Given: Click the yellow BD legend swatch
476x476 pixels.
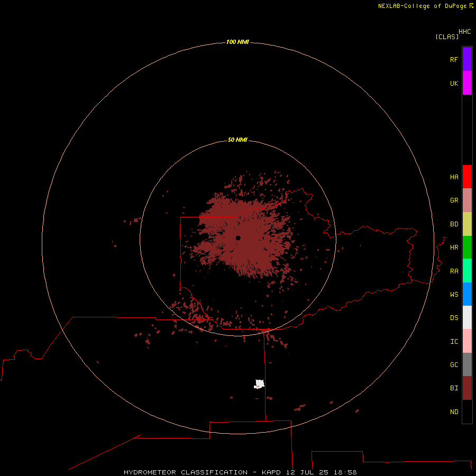Looking at the screenshot, I should tap(467, 224).
